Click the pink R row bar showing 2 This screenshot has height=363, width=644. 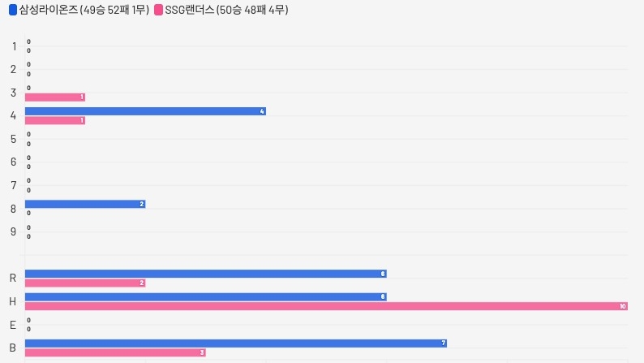coord(85,283)
